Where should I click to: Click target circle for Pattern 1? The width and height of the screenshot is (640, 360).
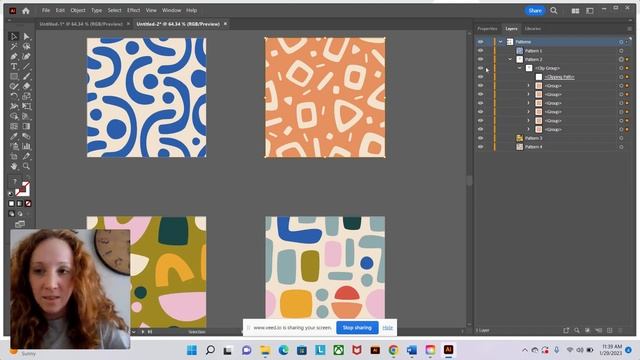tap(621, 51)
